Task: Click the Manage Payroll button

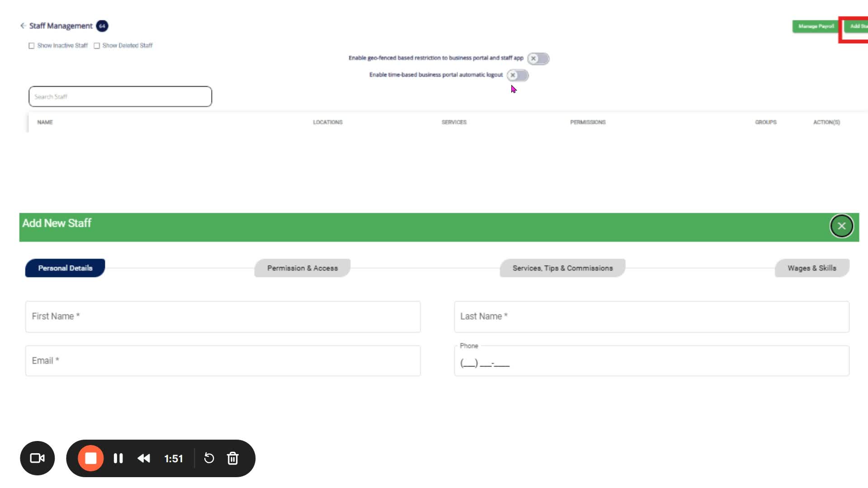Action: click(x=816, y=26)
